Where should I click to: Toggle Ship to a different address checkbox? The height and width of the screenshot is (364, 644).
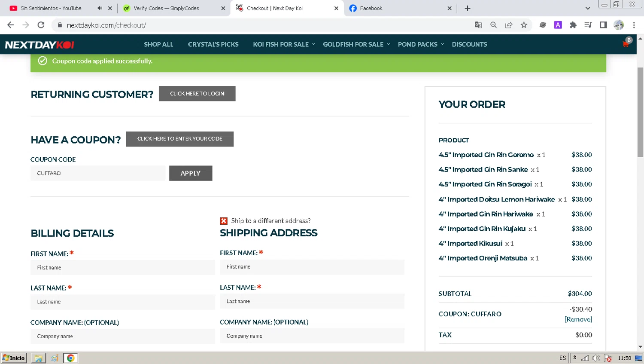coord(224,221)
